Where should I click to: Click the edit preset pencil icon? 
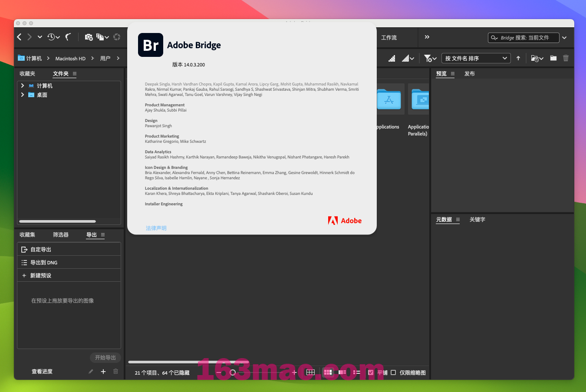point(91,371)
